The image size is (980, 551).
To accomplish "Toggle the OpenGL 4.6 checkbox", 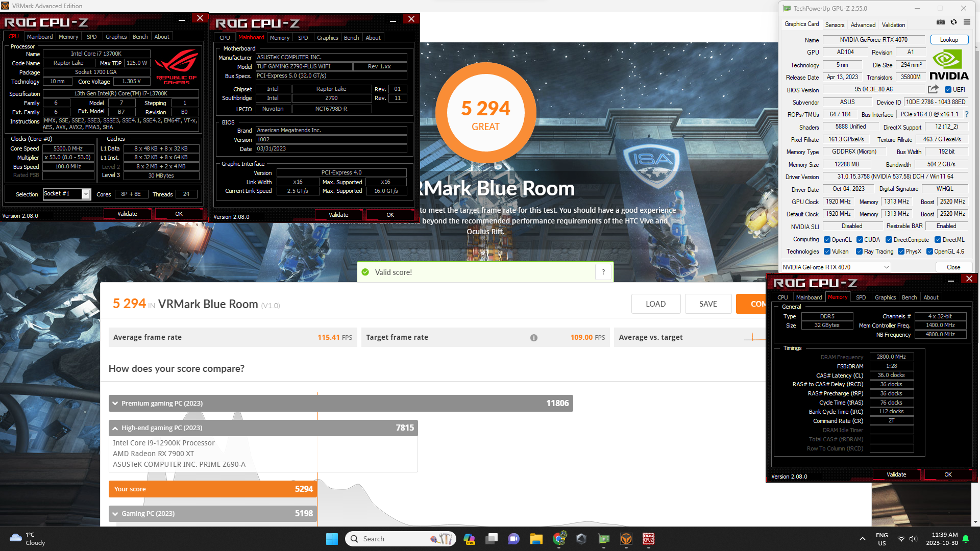I will pyautogui.click(x=929, y=252).
